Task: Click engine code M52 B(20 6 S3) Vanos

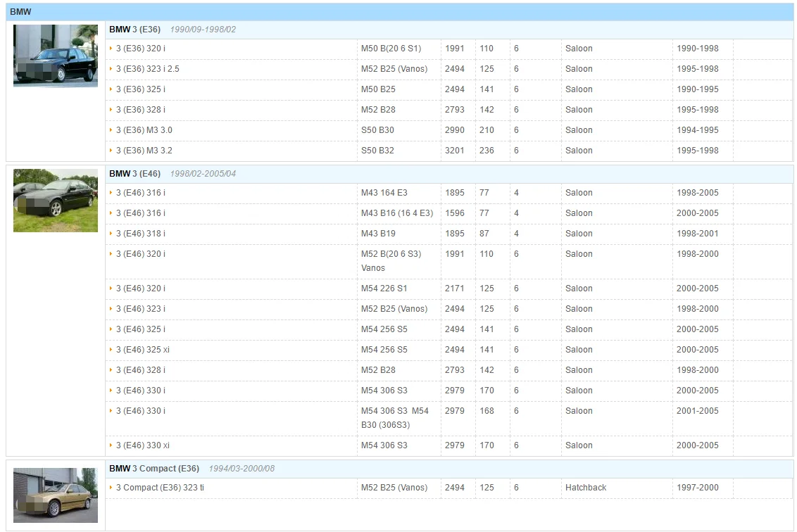Action: point(391,261)
